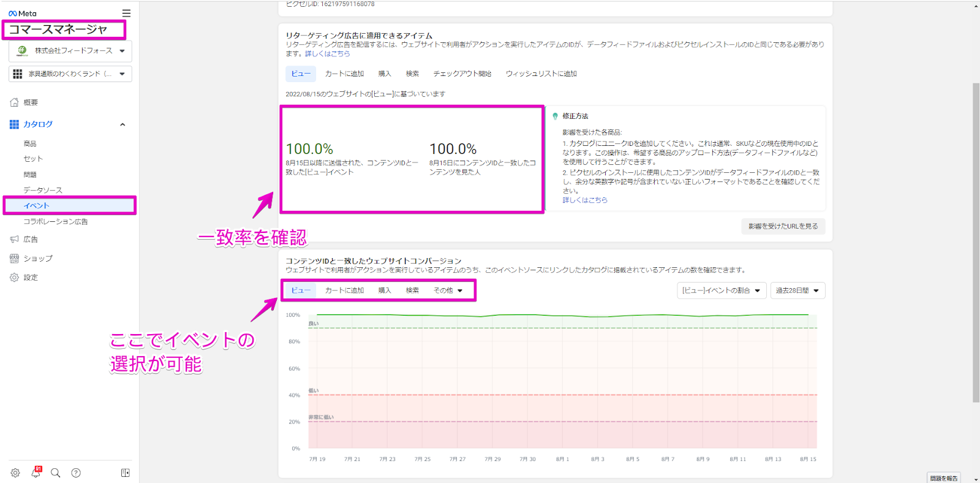Image resolution: width=980 pixels, height=483 pixels.
Task: Open the [ビュー]イベントの割合 dropdown
Action: point(721,291)
